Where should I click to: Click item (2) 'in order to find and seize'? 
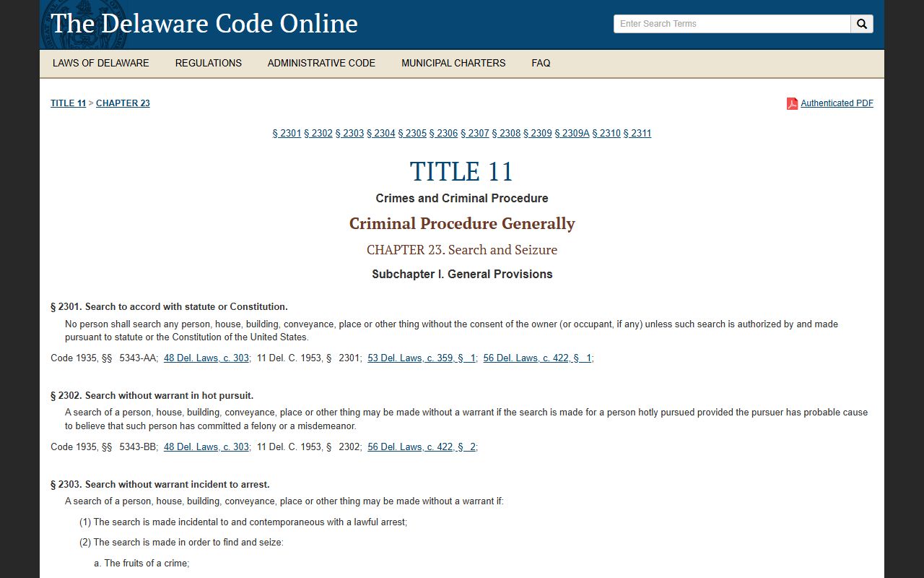click(x=181, y=542)
